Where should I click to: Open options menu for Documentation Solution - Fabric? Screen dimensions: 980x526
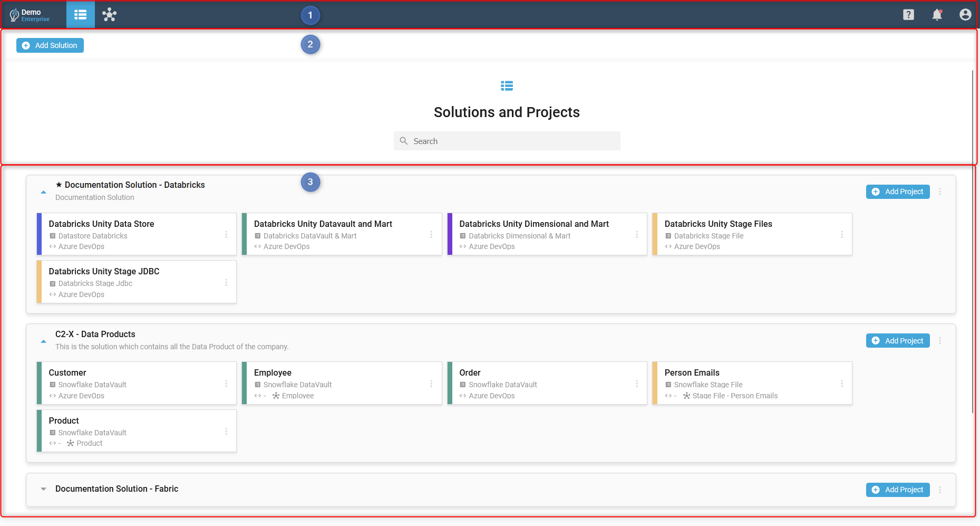[x=940, y=490]
